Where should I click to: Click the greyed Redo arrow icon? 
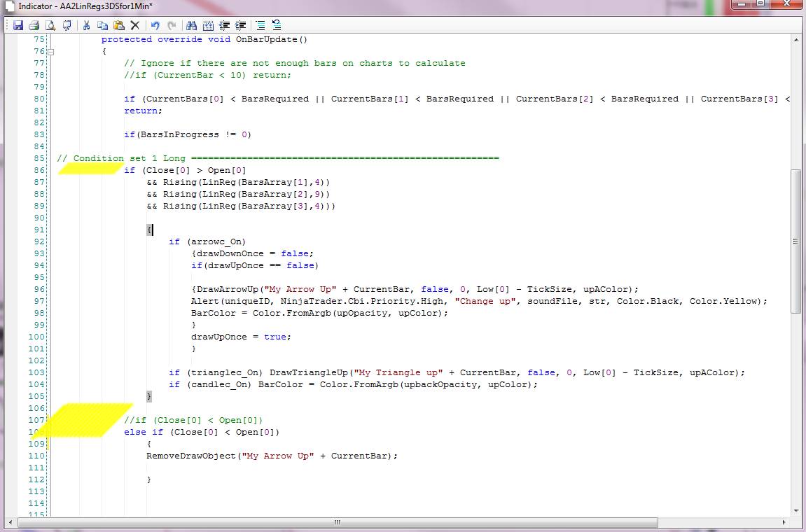click(172, 25)
